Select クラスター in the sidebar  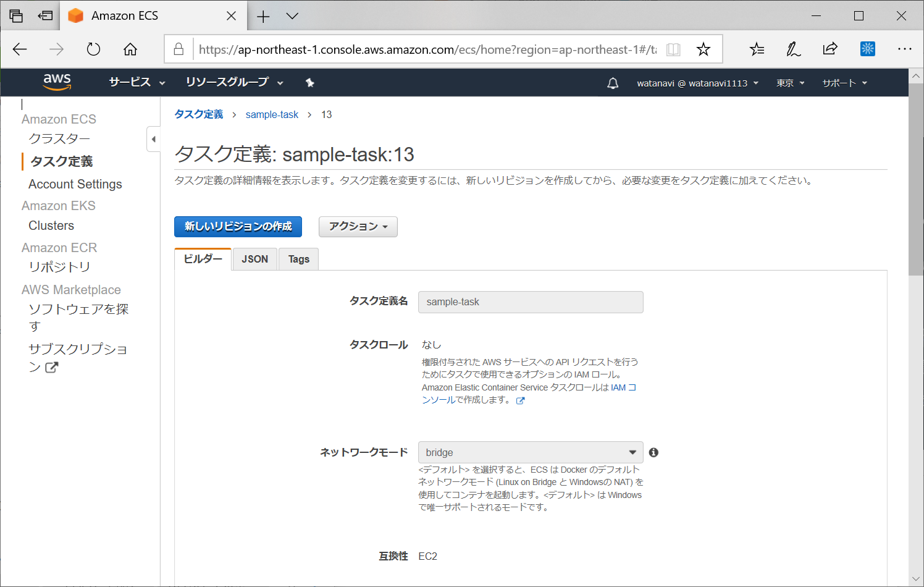pyautogui.click(x=59, y=139)
